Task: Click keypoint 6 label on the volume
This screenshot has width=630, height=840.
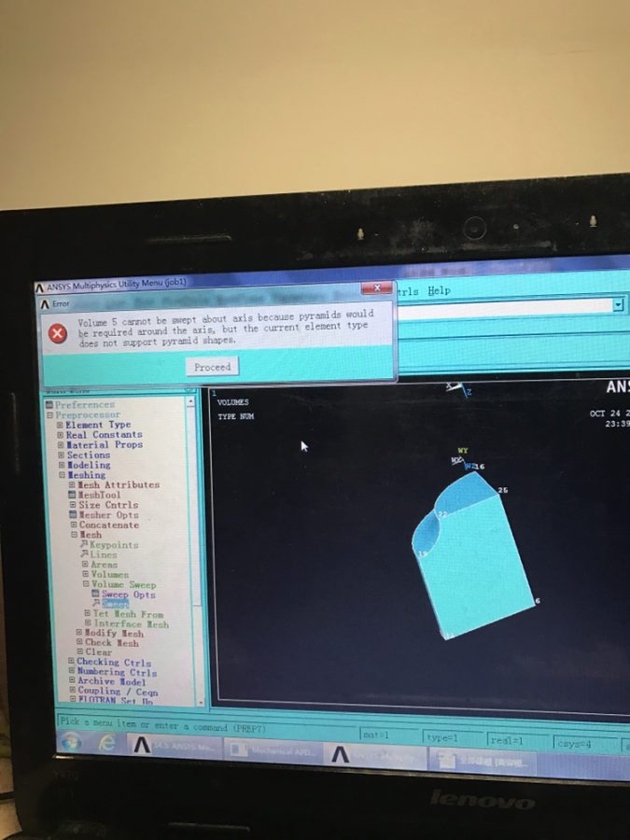Action: (x=538, y=600)
